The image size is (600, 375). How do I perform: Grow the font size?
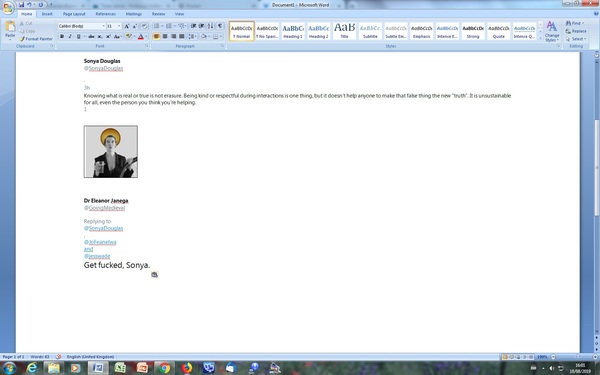127,26
